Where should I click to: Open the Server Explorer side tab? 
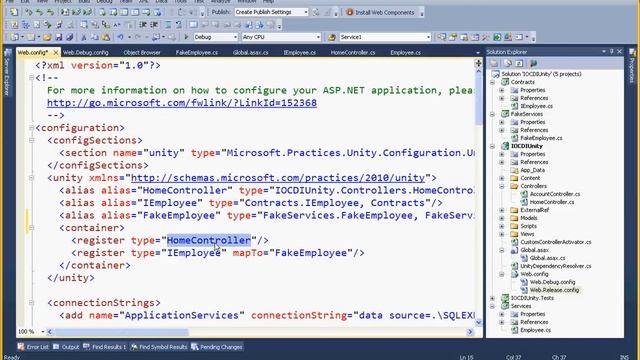click(7, 72)
